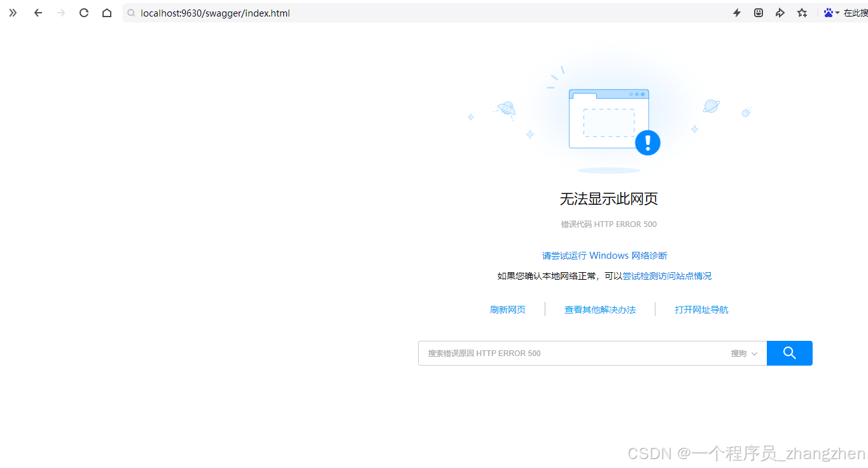Click the magnifier icon in the address bar

click(130, 13)
